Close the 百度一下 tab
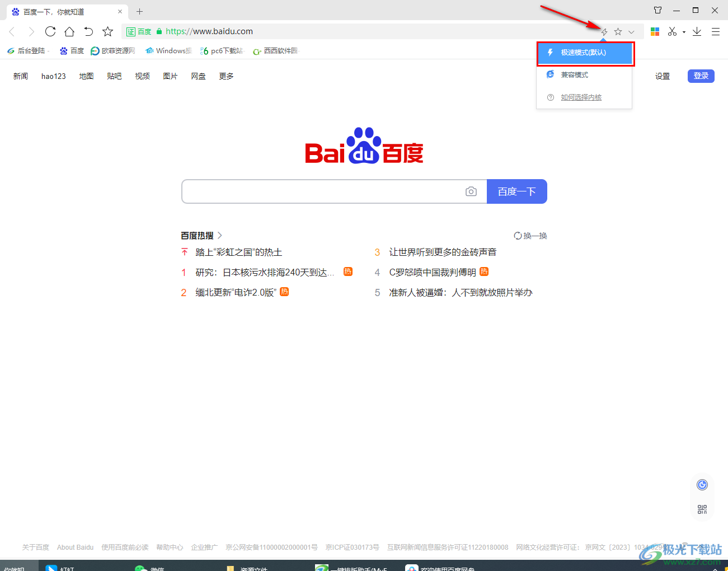Viewport: 728px width, 571px height. pos(120,12)
